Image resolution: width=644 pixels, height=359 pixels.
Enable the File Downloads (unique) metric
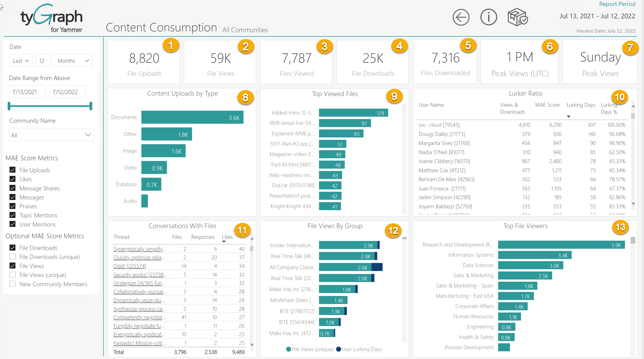click(x=12, y=256)
